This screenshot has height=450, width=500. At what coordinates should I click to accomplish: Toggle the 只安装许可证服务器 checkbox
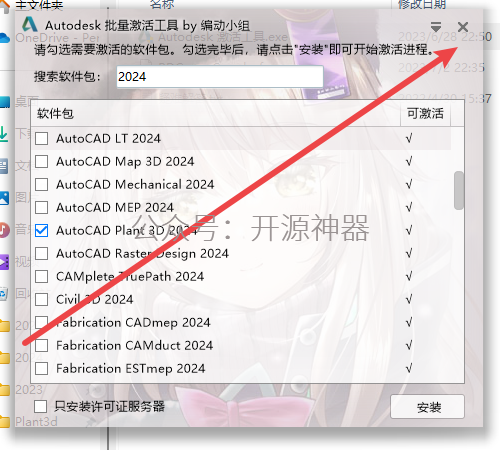pyautogui.click(x=40, y=406)
